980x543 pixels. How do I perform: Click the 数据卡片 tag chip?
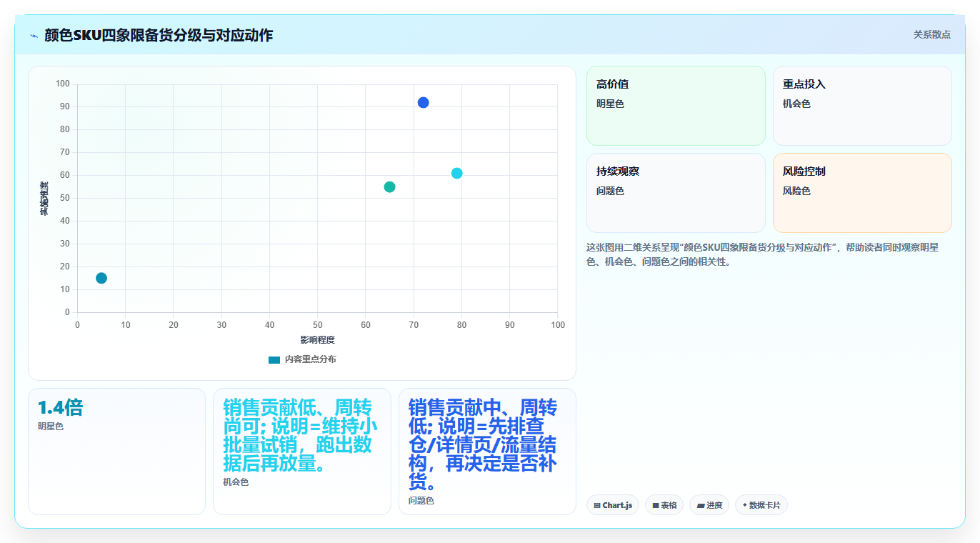tap(761, 505)
